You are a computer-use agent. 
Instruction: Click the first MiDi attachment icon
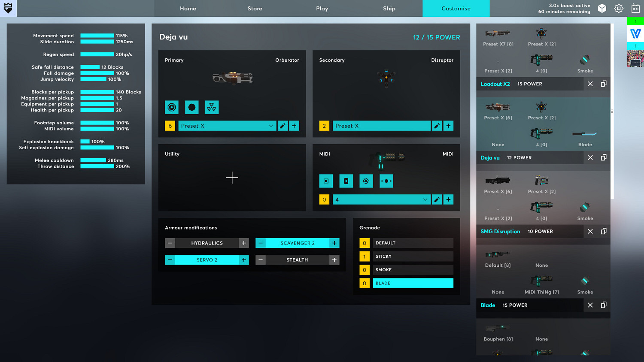[x=326, y=181]
